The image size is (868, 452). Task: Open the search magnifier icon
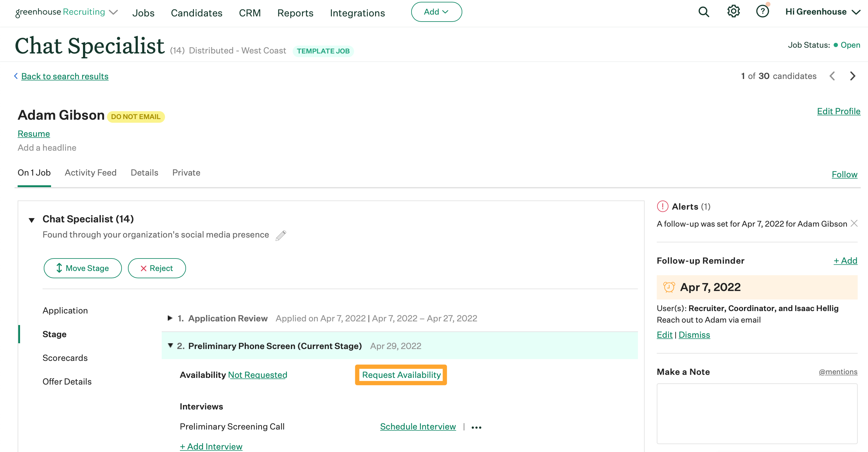(x=704, y=12)
